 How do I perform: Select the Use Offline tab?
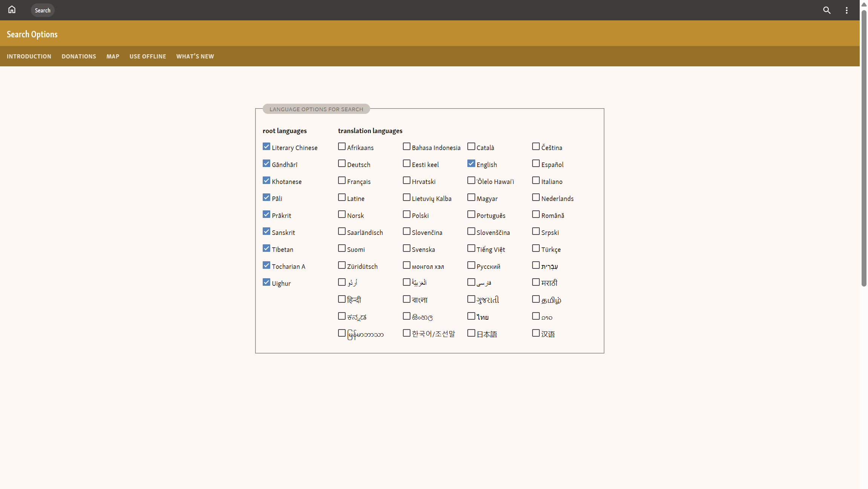pos(148,56)
